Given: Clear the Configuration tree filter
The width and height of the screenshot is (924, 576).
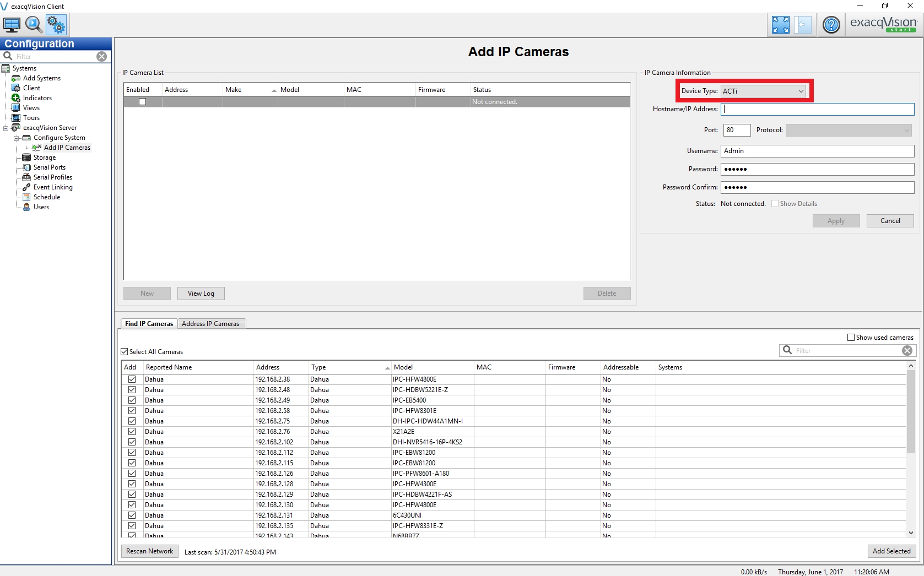Looking at the screenshot, I should tap(102, 57).
